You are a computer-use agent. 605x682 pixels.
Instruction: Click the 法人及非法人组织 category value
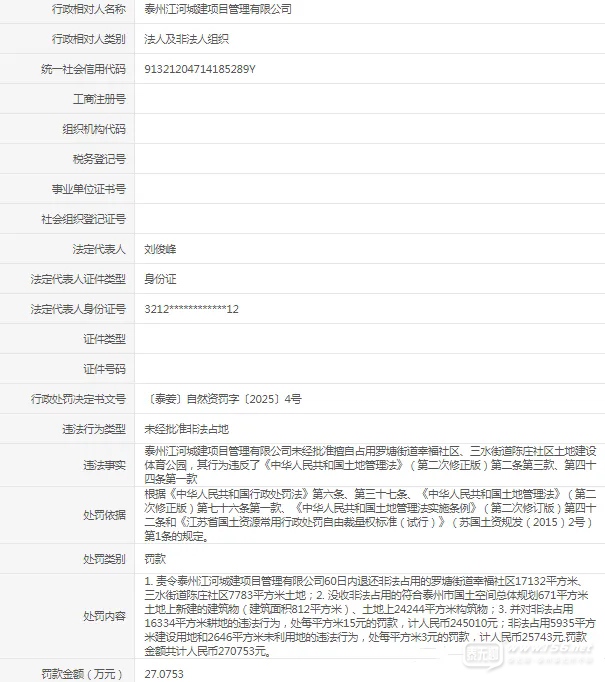187,38
